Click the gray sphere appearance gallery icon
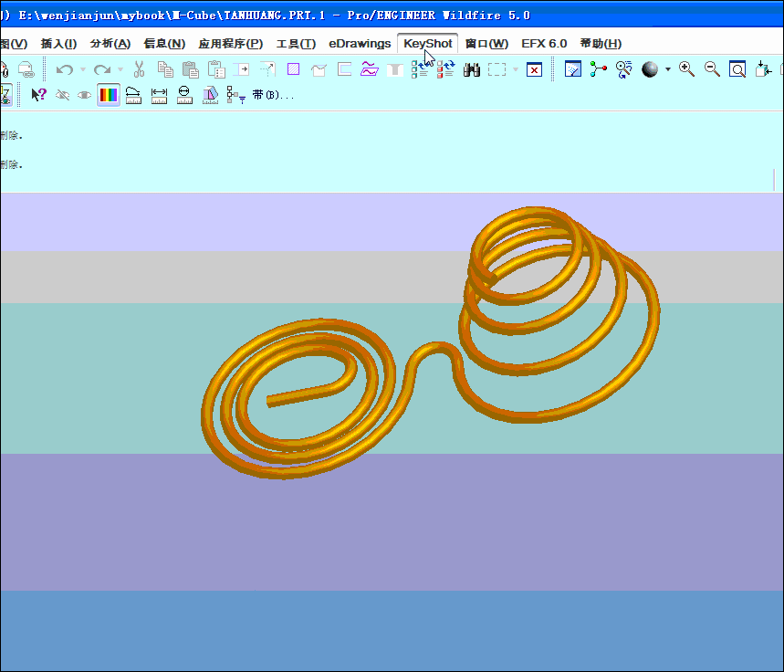This screenshot has height=672, width=784. 650,69
